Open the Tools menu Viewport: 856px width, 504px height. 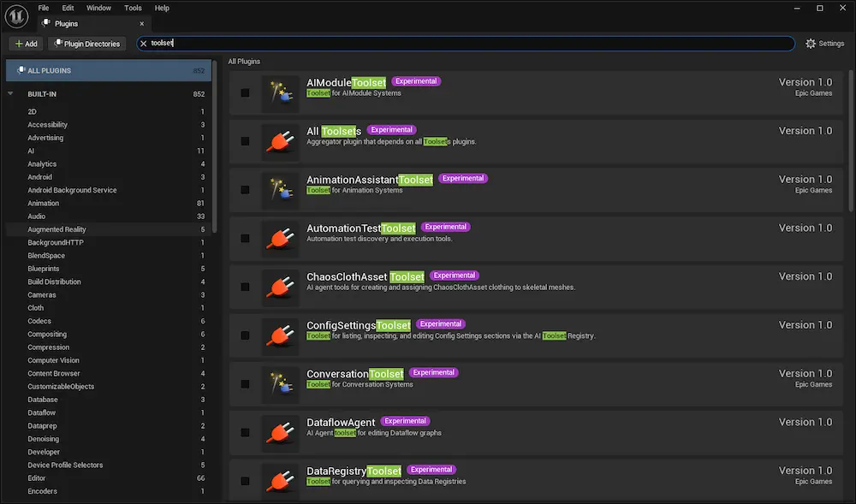click(133, 8)
